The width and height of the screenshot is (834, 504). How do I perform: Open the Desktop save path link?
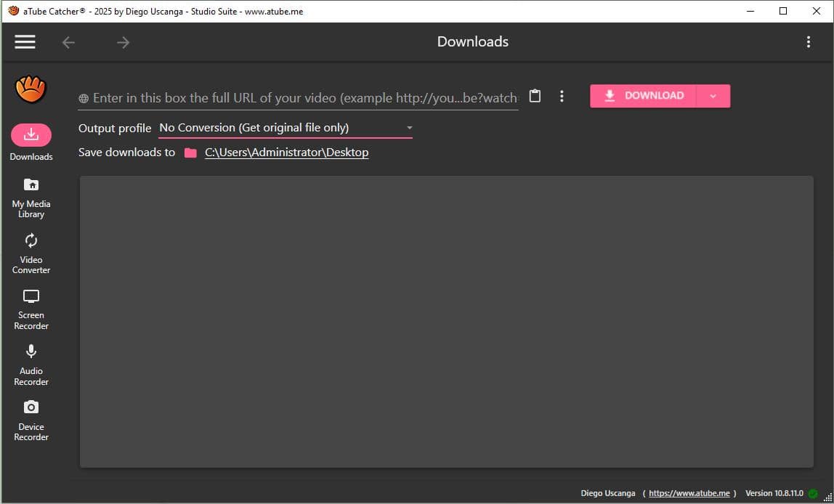[x=286, y=153]
